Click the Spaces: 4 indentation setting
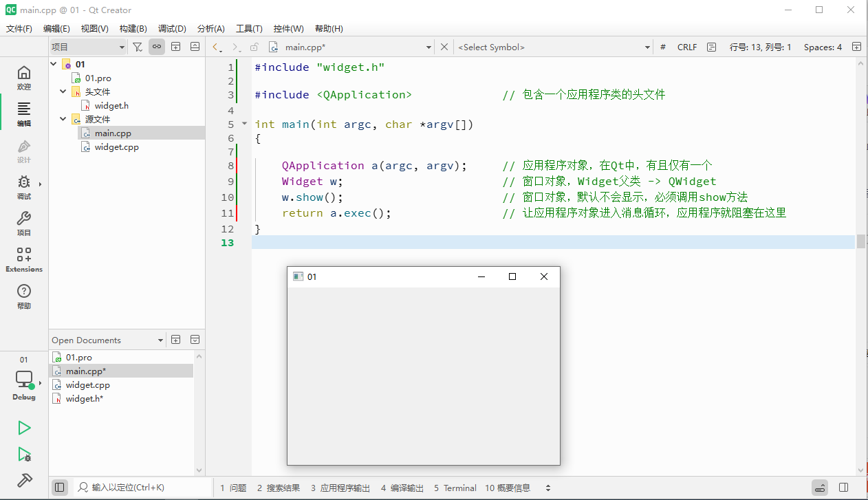 point(823,47)
